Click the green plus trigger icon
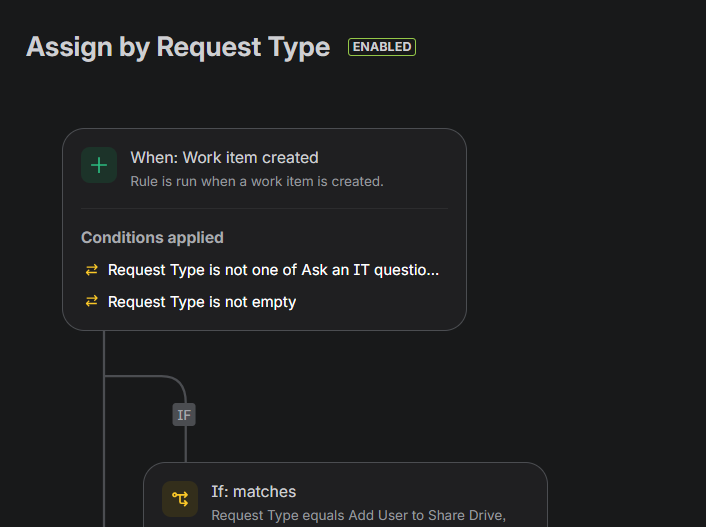This screenshot has width=706, height=527. [99, 165]
